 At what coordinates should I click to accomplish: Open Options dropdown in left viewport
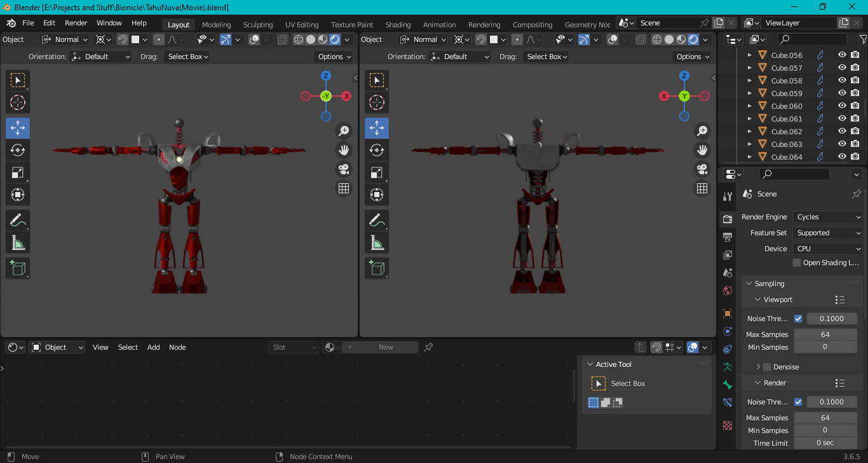tap(334, 57)
